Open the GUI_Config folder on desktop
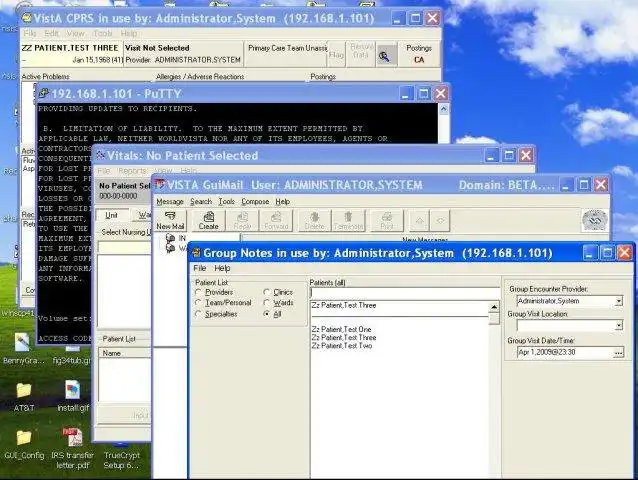Image resolution: width=638 pixels, height=480 pixels. [24, 444]
